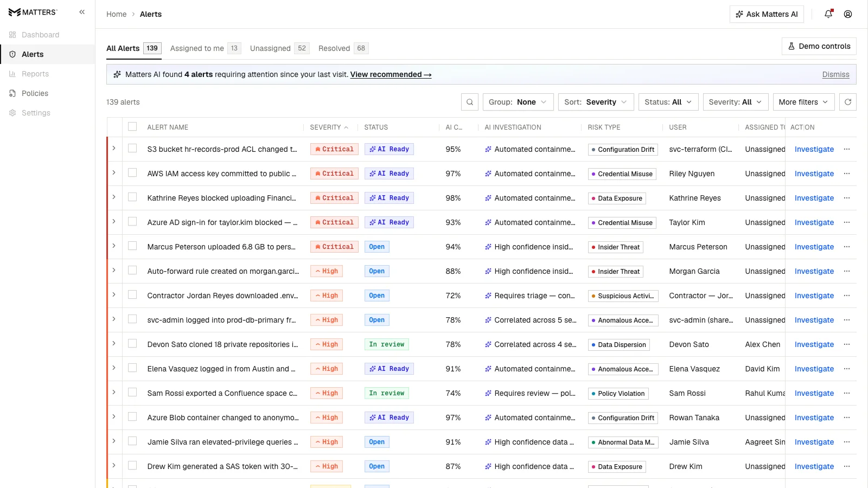
Task: Open row menu for Sam Rossi alert
Action: pos(847,393)
